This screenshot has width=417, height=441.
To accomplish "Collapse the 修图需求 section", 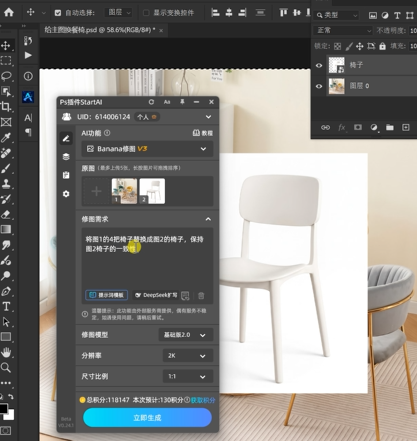I will pyautogui.click(x=208, y=219).
